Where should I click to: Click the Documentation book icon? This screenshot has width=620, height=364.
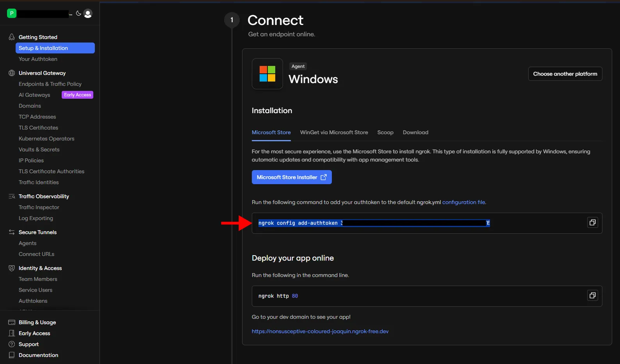(x=12, y=355)
